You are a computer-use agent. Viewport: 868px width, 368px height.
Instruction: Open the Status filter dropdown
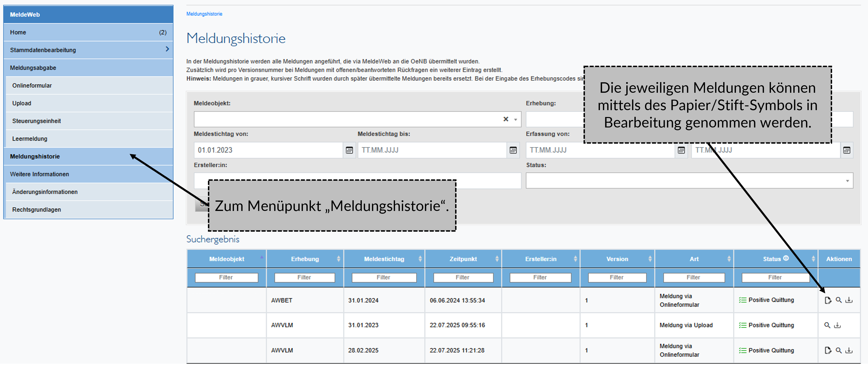click(x=847, y=181)
